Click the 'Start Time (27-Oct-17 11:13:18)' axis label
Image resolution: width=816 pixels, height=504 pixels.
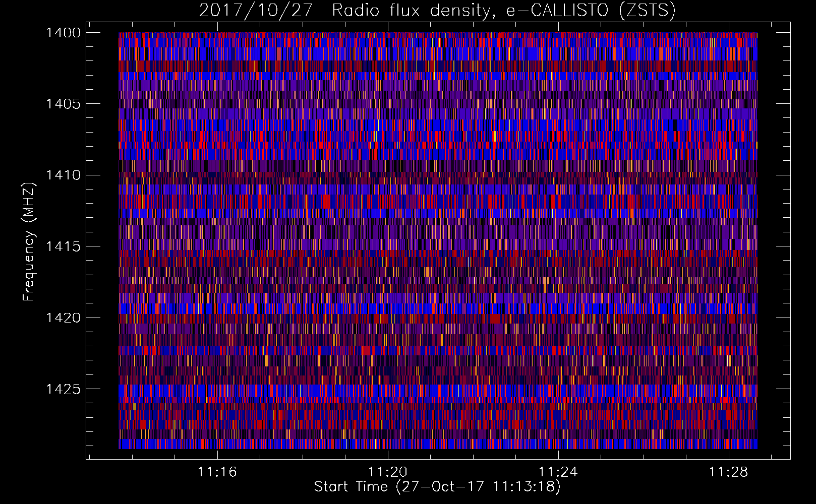[437, 487]
